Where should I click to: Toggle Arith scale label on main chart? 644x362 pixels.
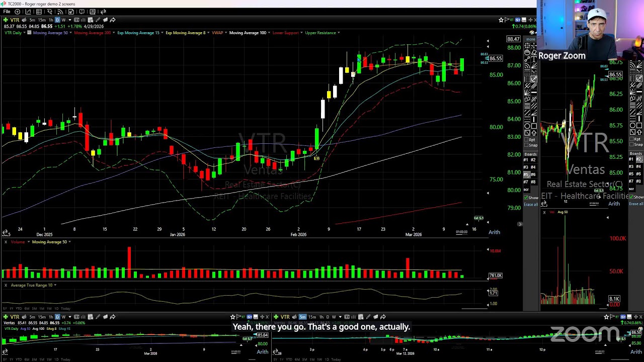494,232
